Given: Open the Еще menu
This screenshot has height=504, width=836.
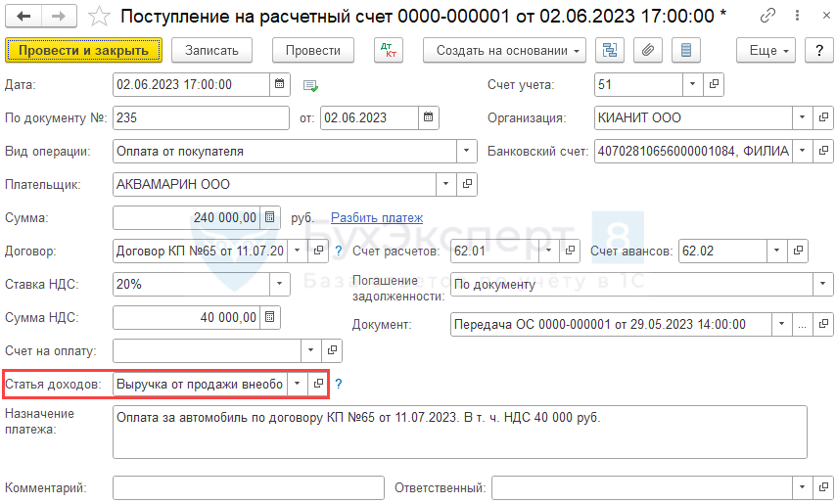Looking at the screenshot, I should tap(769, 51).
